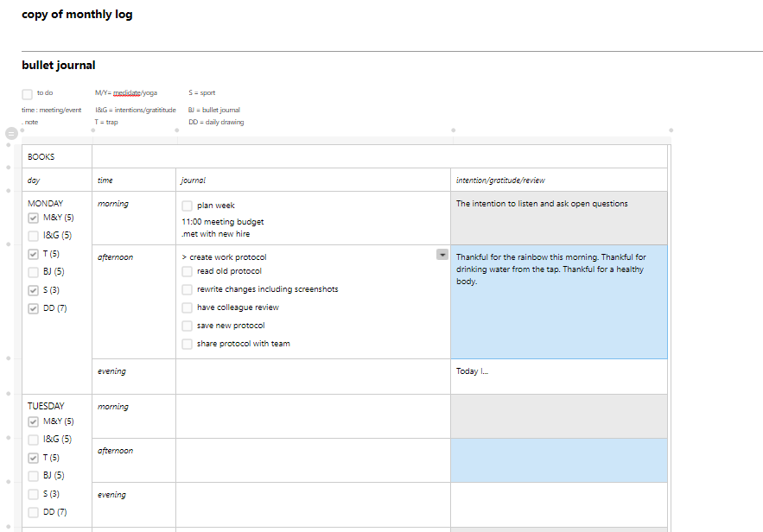Image resolution: width=763 pixels, height=532 pixels.
Task: Click the 'Today I...' review cell
Action: 558,376
